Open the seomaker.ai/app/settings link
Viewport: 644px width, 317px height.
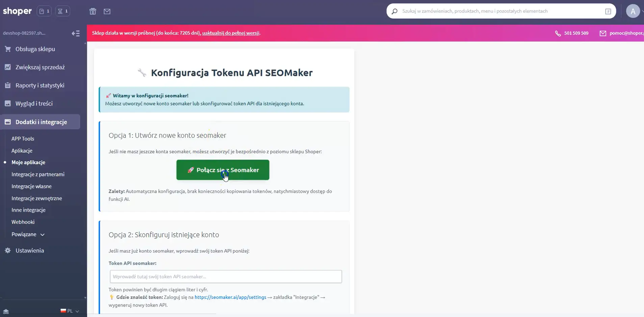point(230,297)
